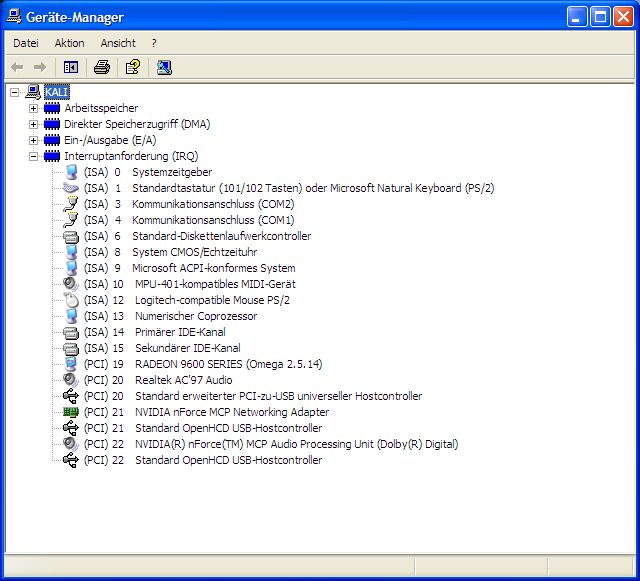
Task: Click the Arbeitsspeicher chip icon
Action: tap(52, 108)
